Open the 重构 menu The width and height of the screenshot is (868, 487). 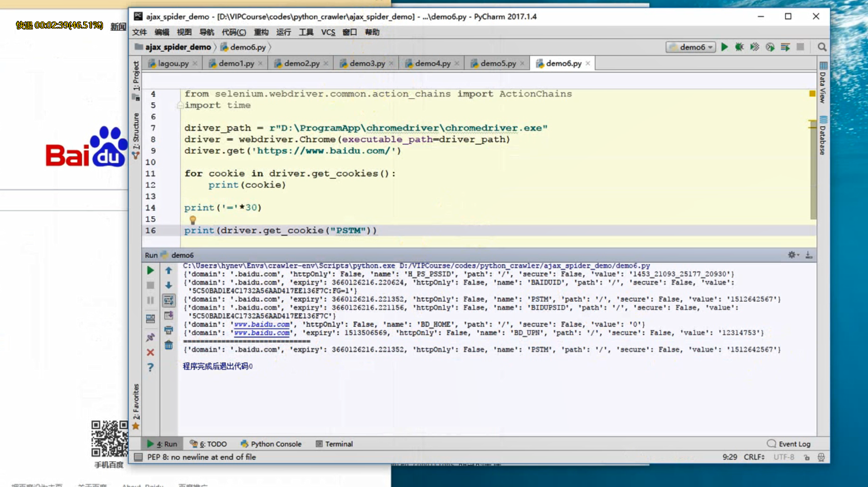coord(261,32)
